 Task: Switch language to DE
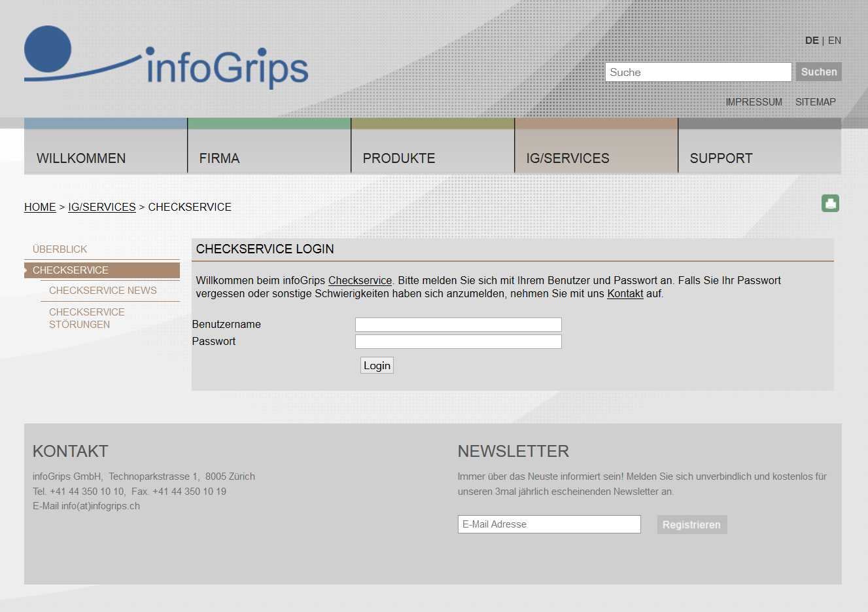(812, 41)
